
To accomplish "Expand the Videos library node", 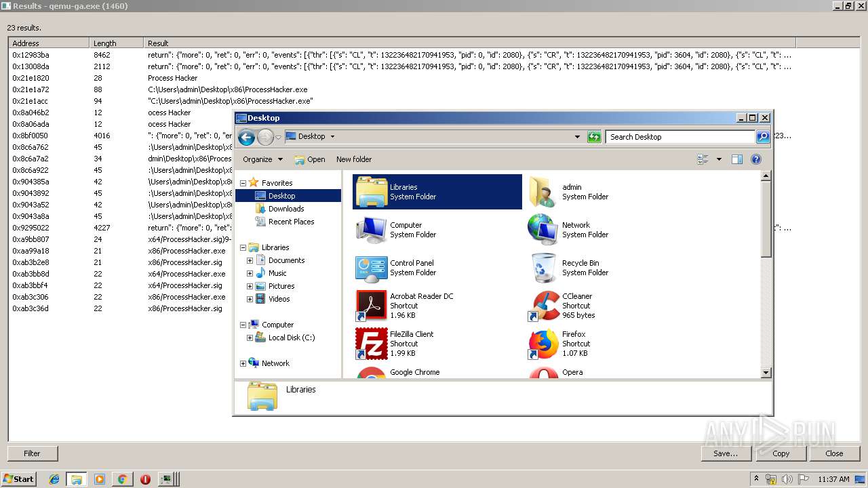I will tap(250, 299).
